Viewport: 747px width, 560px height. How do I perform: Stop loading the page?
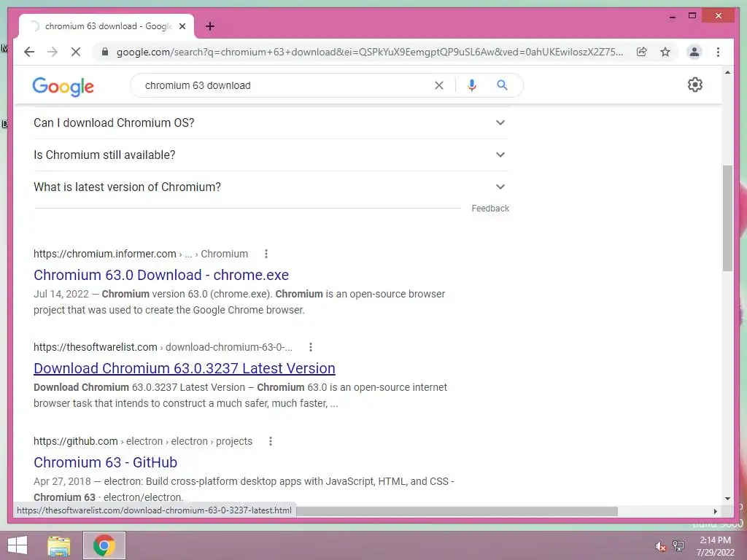[x=76, y=52]
